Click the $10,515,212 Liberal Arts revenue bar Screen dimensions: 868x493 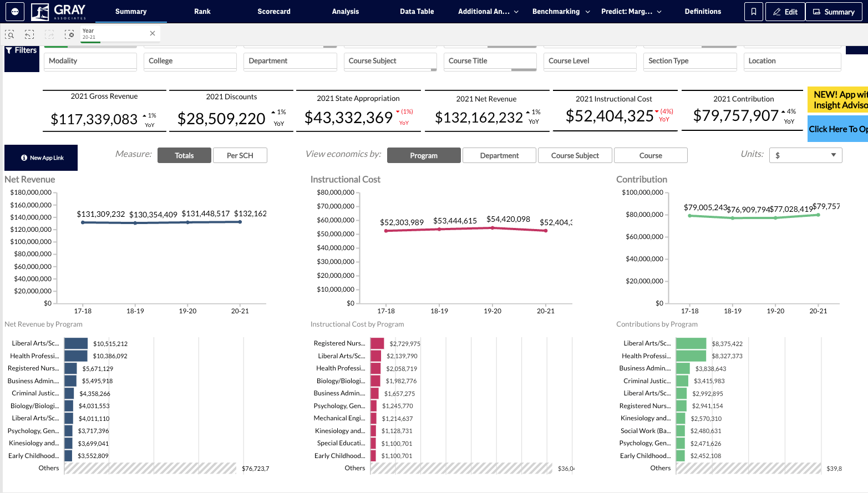coord(76,343)
